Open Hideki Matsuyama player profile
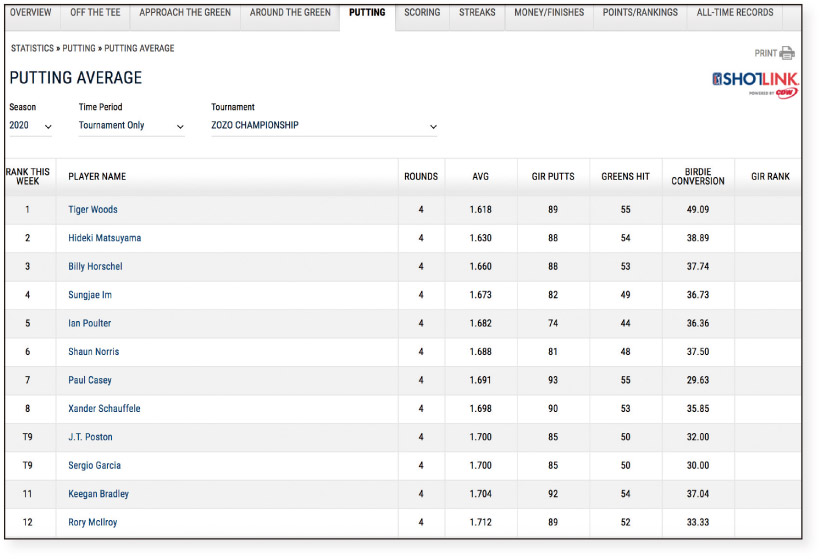820x559 pixels. pyautogui.click(x=104, y=238)
